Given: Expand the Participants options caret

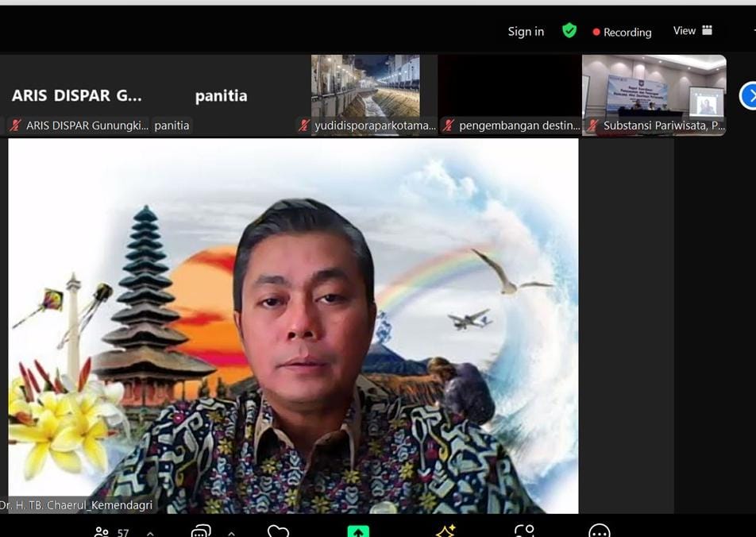Looking at the screenshot, I should pos(150,533).
